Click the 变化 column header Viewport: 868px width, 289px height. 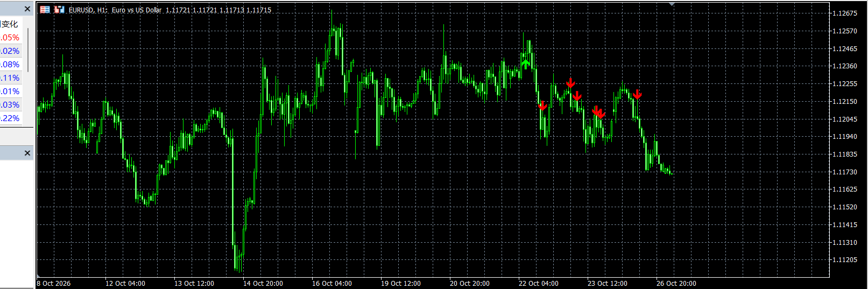point(9,24)
